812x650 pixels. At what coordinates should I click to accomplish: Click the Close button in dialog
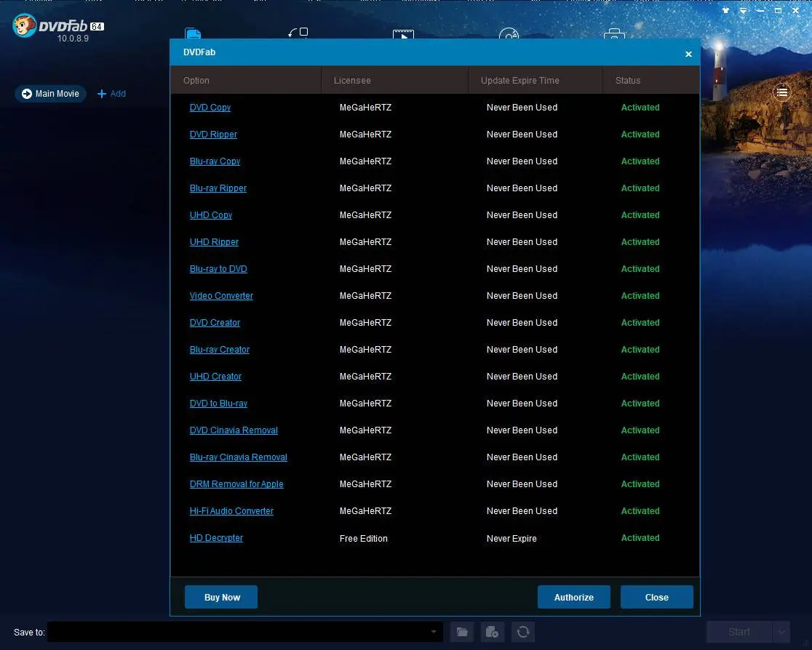(656, 597)
